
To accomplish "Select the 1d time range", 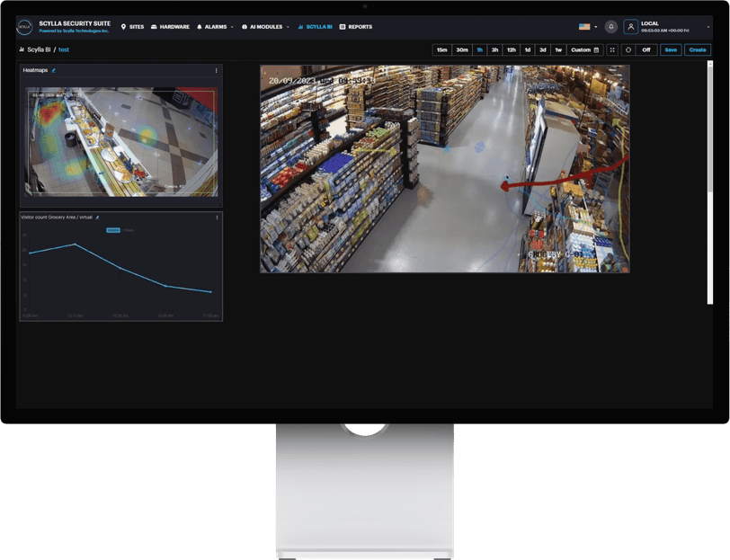I will tap(528, 49).
